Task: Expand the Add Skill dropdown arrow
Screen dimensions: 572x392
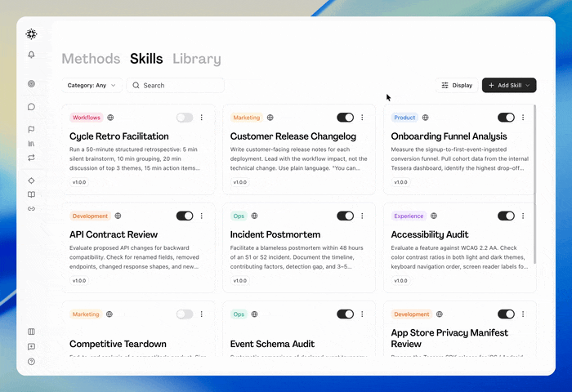Action: (528, 85)
